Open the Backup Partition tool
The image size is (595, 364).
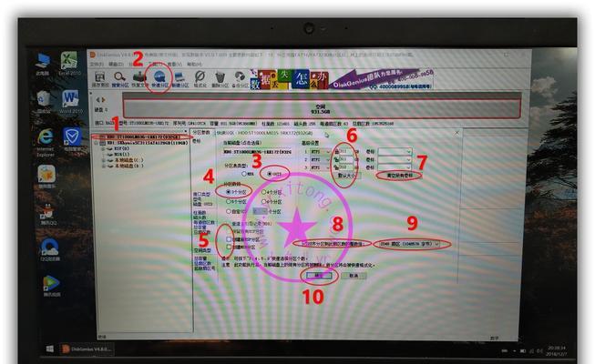point(240,78)
